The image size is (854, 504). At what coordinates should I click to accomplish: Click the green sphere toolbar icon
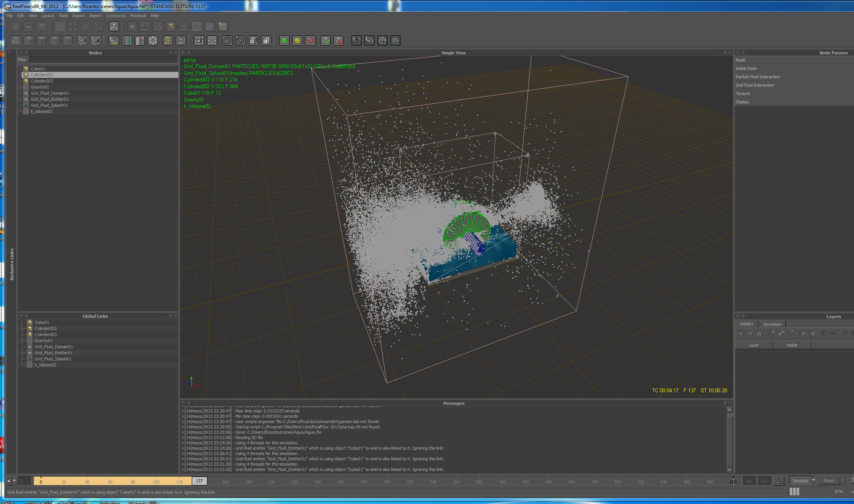pyautogui.click(x=284, y=41)
